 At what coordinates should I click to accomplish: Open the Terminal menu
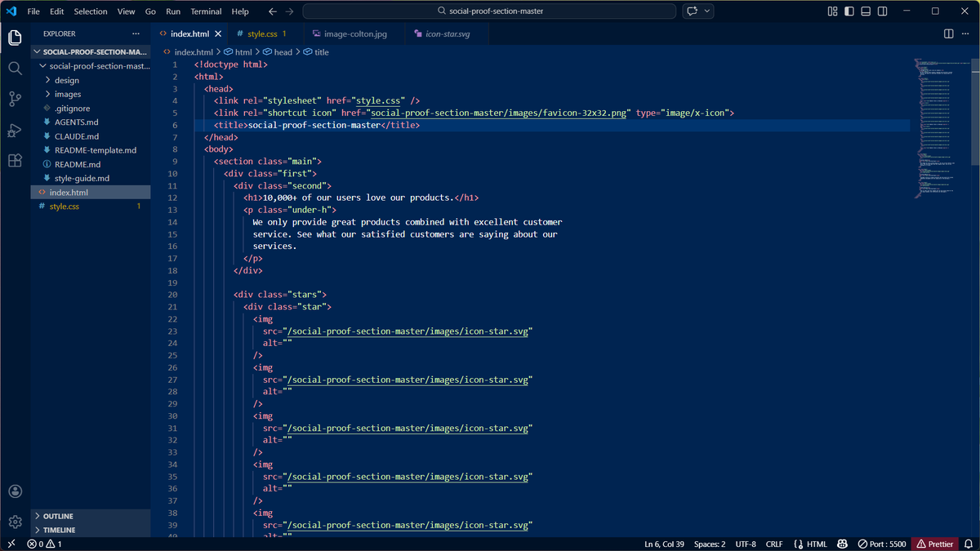[206, 11]
